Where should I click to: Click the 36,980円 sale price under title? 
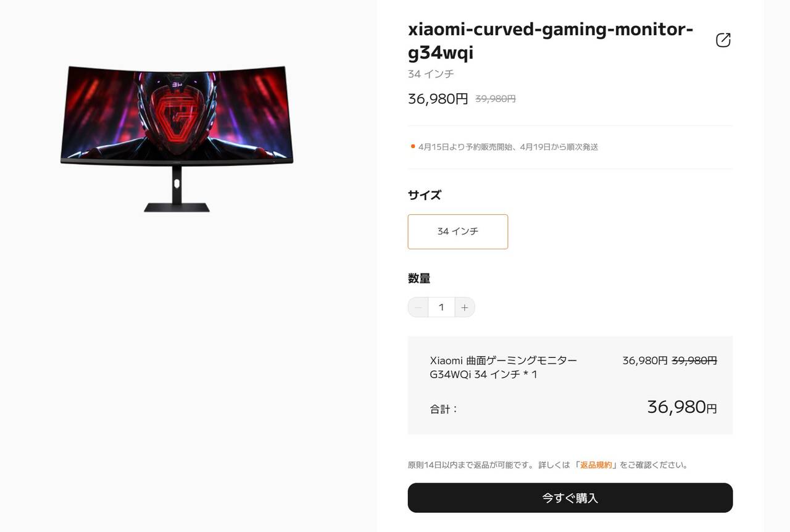438,99
